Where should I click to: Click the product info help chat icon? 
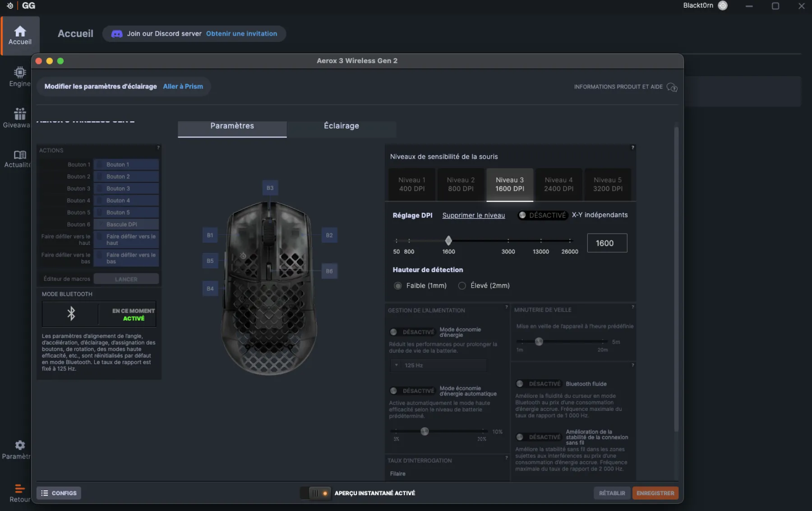point(672,87)
